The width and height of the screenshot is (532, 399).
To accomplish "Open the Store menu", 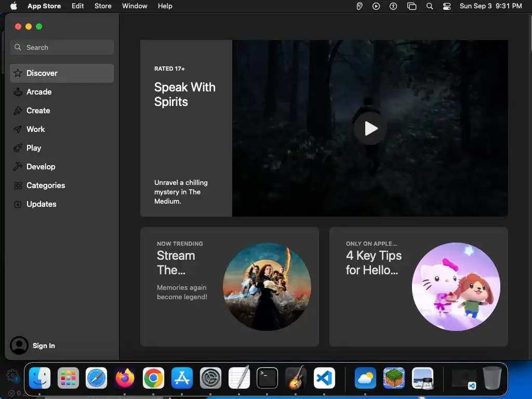I will coord(103,6).
